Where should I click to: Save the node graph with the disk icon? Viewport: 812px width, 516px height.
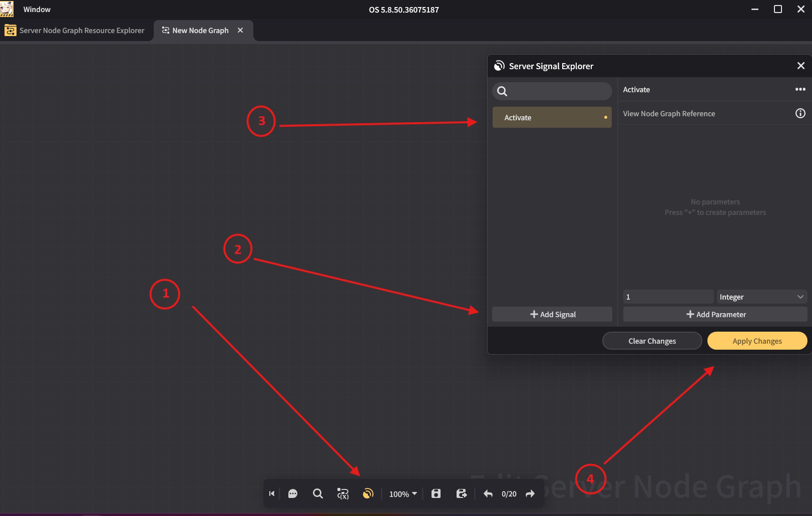click(436, 494)
